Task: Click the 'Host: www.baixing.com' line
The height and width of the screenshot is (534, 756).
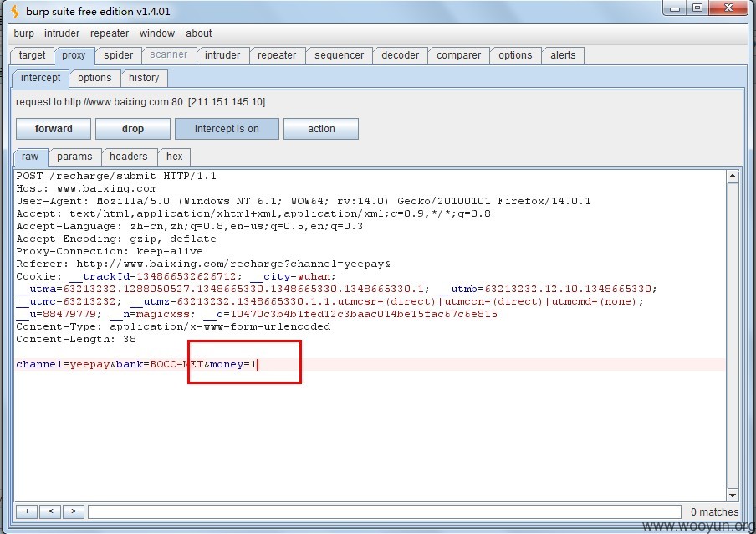Action: (86, 188)
